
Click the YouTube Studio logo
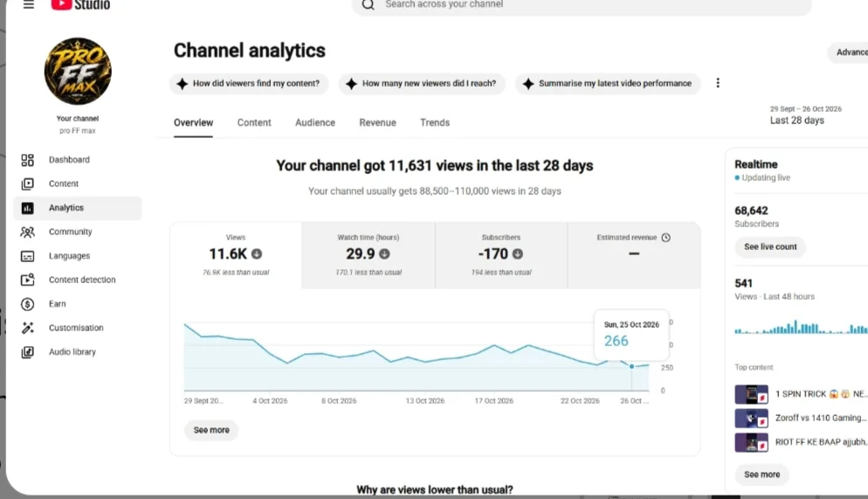(x=81, y=4)
